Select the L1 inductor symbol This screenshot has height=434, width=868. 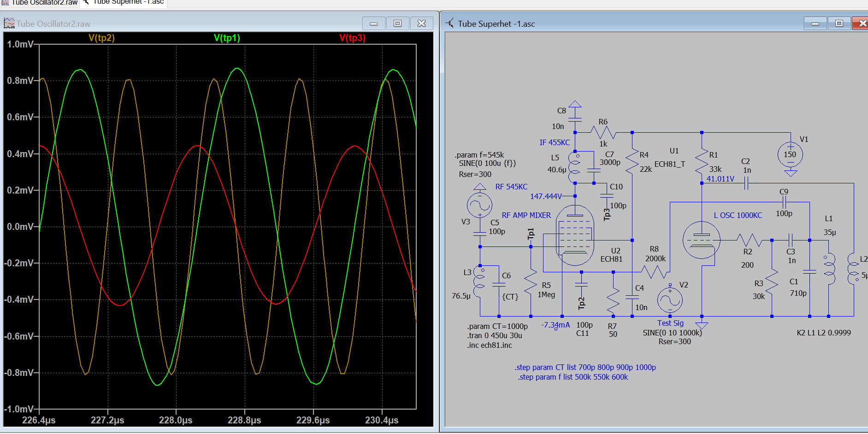[829, 269]
